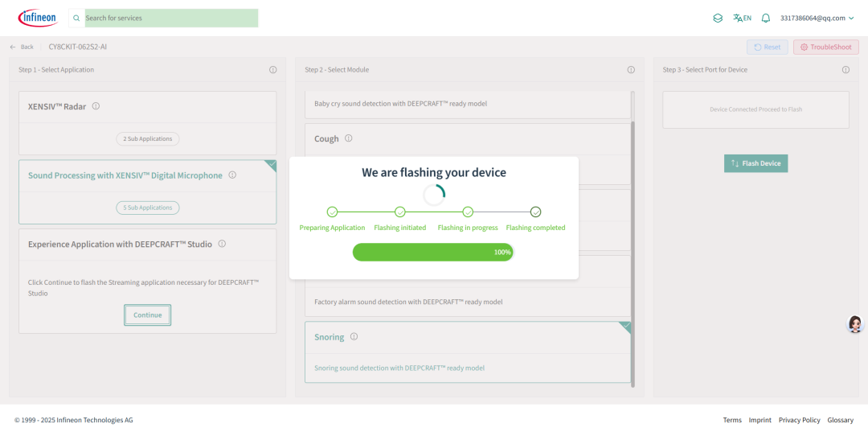
Task: Click the CY8CKIT-062S2-AI board name
Action: click(78, 47)
